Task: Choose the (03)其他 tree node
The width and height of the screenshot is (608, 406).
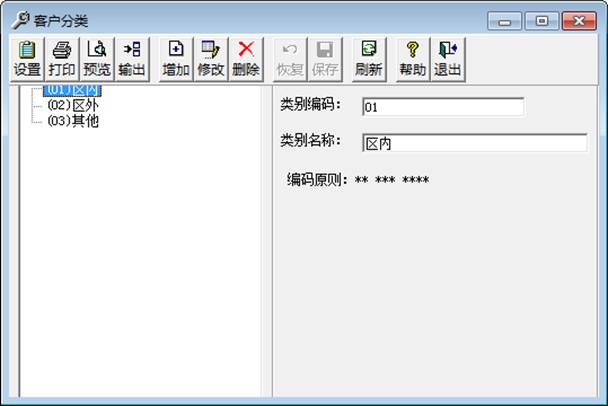Action: coord(72,120)
